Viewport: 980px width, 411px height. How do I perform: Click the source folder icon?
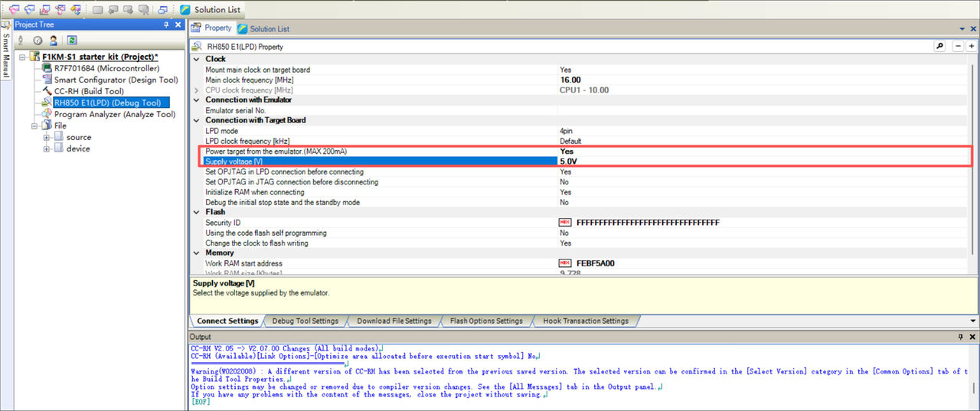click(58, 137)
